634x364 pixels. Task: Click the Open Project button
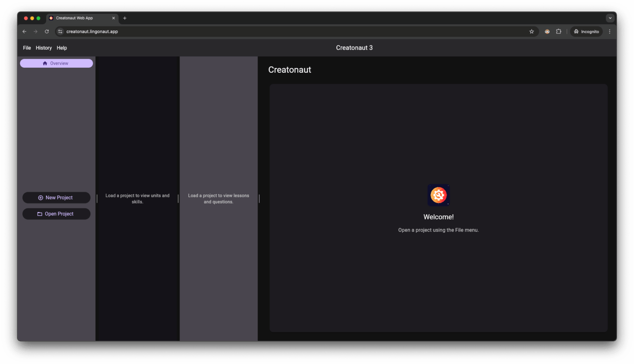(x=57, y=214)
